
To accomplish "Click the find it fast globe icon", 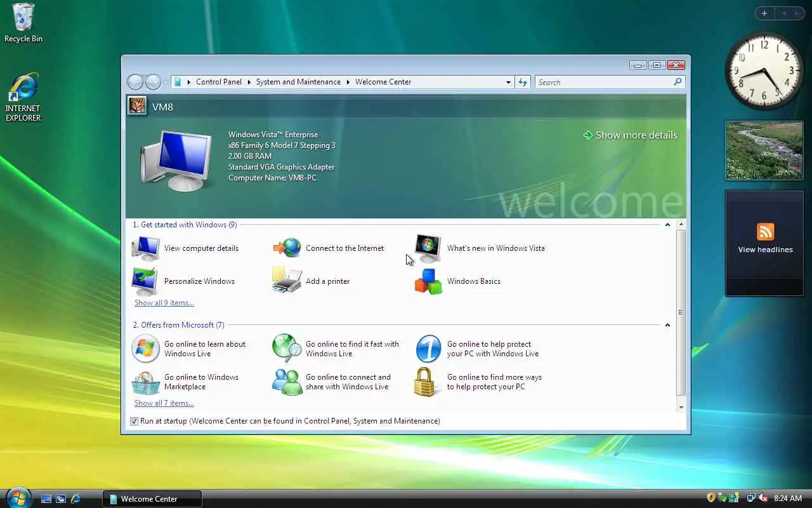I will pyautogui.click(x=287, y=348).
